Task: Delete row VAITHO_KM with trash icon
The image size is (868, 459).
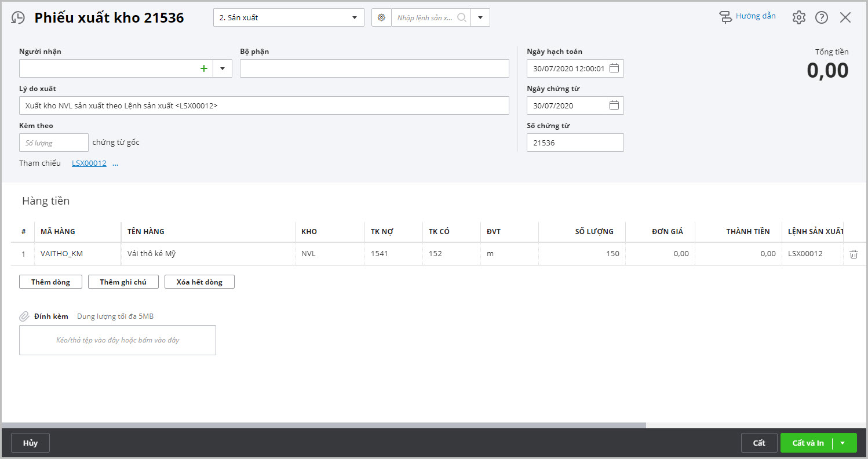Action: coord(854,254)
